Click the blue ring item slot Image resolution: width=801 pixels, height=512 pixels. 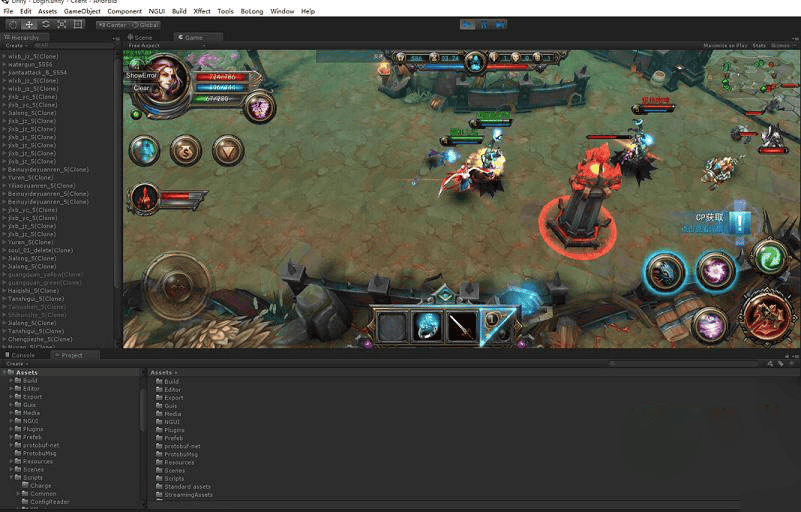[427, 326]
